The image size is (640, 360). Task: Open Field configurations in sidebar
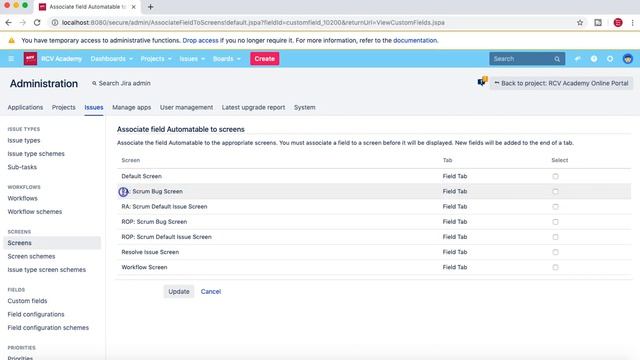coord(36,314)
